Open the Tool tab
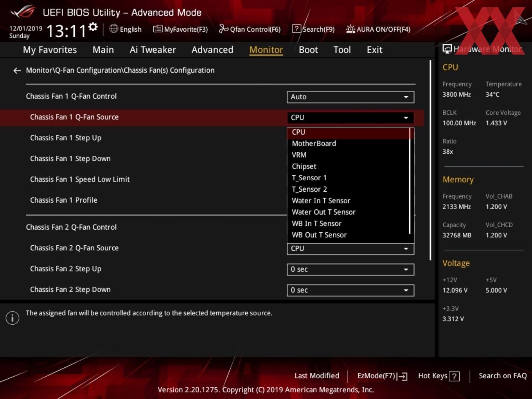The image size is (532, 399). point(342,50)
